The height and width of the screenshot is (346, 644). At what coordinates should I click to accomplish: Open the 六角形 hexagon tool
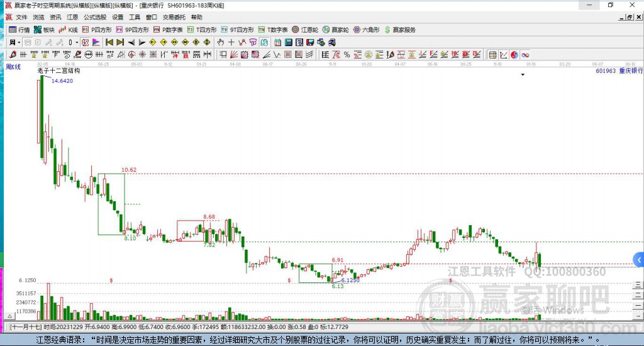(x=367, y=30)
